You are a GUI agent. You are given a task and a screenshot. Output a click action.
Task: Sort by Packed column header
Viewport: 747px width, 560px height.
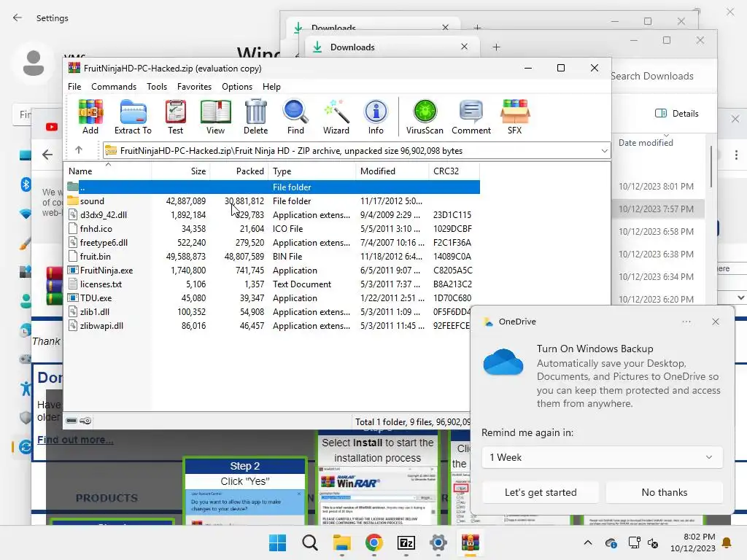239,171
